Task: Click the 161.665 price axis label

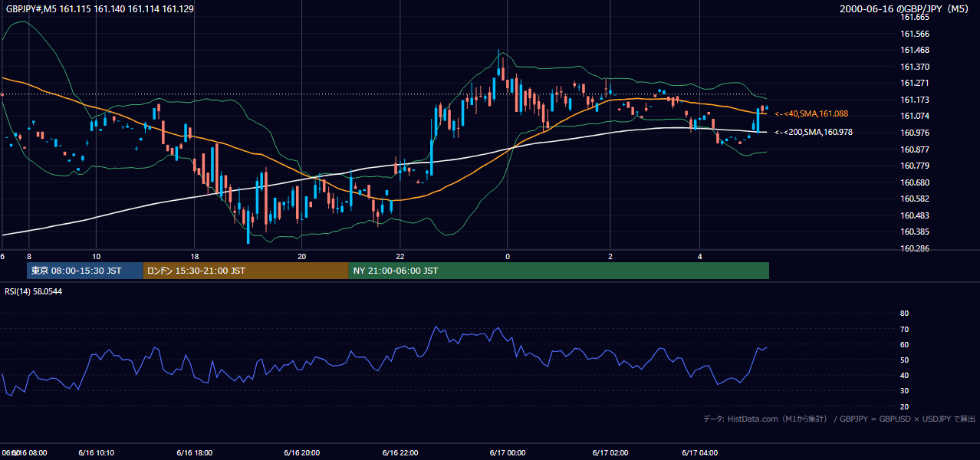Action: 914,17
